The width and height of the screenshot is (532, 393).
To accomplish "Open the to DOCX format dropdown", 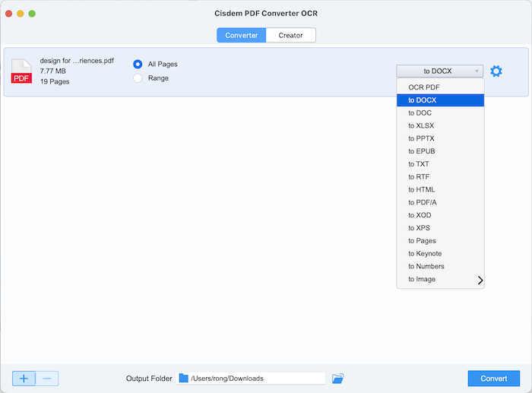I will click(440, 71).
